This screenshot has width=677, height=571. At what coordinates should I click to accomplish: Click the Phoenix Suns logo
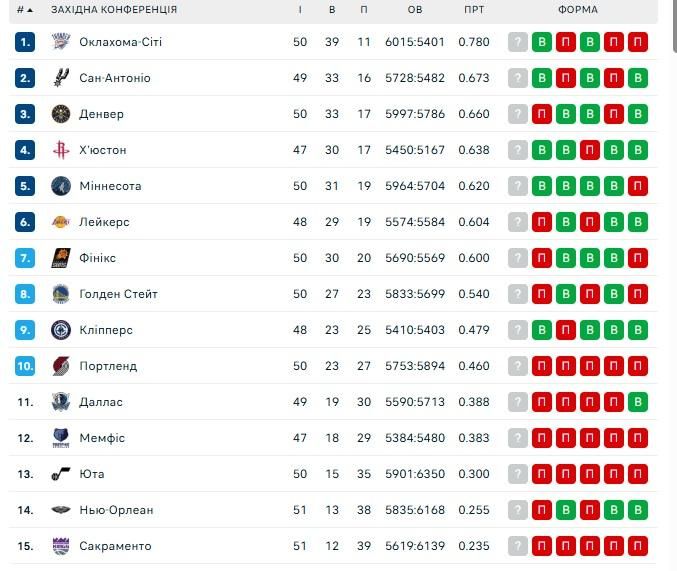[x=60, y=258]
